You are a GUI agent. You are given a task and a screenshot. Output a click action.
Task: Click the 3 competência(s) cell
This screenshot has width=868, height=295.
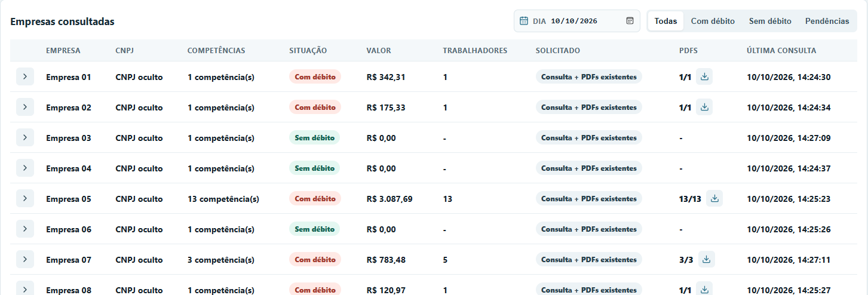coord(221,260)
